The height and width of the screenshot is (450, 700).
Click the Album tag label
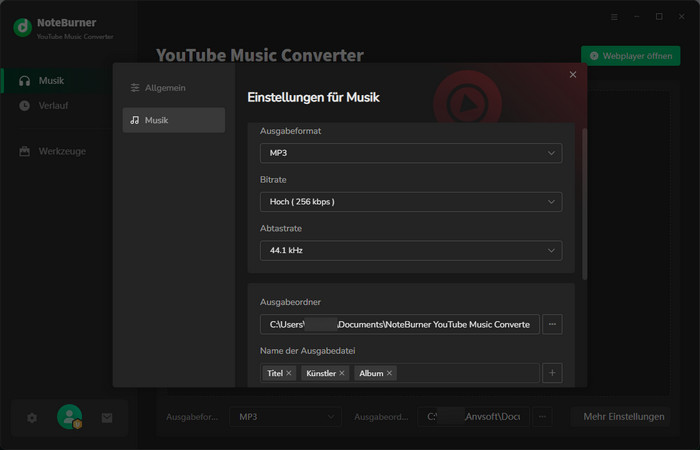(371, 373)
